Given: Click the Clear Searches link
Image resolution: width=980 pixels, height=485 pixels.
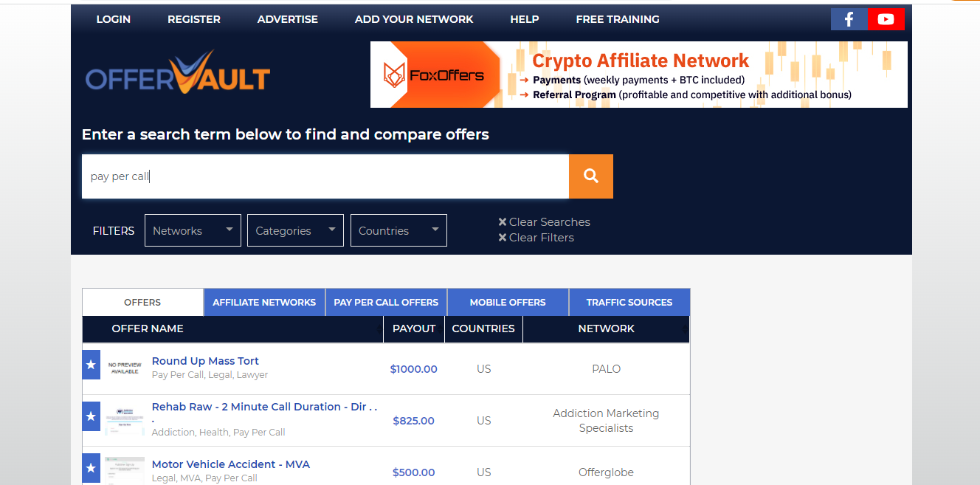Looking at the screenshot, I should click(550, 222).
